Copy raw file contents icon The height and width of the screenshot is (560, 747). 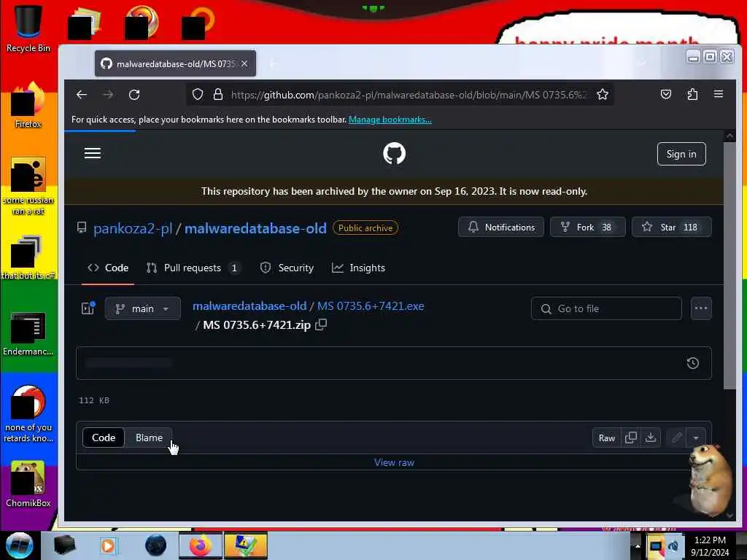pos(631,438)
